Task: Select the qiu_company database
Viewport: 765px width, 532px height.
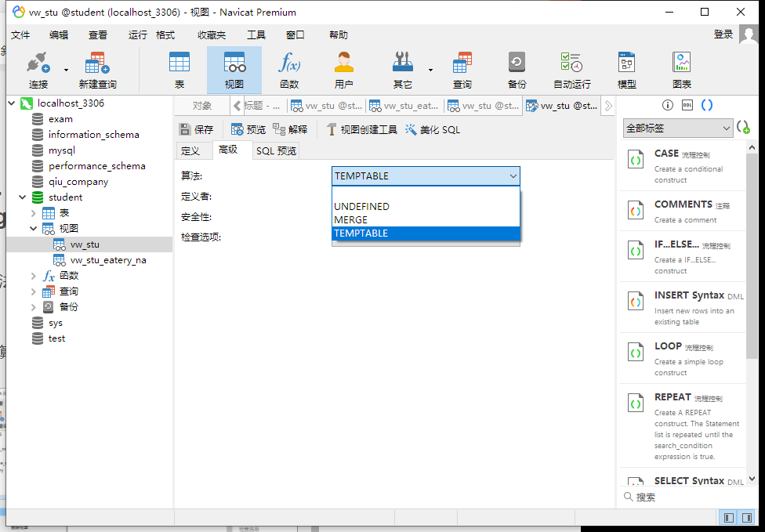Action: click(78, 182)
